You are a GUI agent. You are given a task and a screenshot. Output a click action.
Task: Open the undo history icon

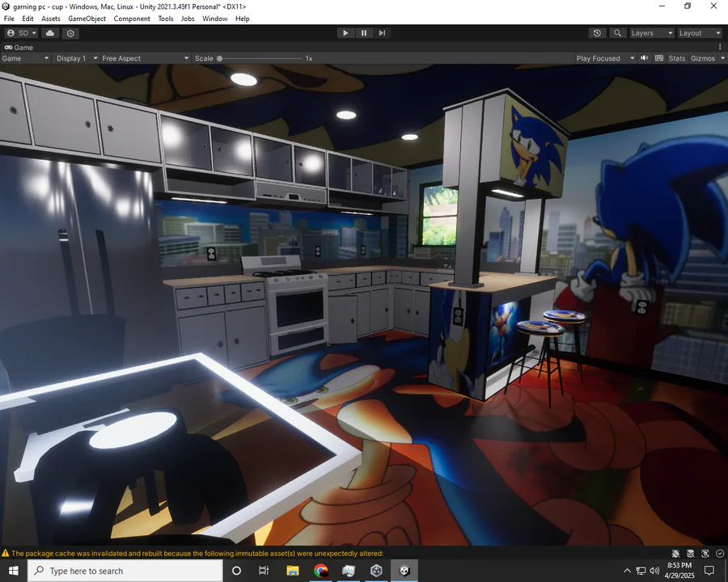click(597, 33)
